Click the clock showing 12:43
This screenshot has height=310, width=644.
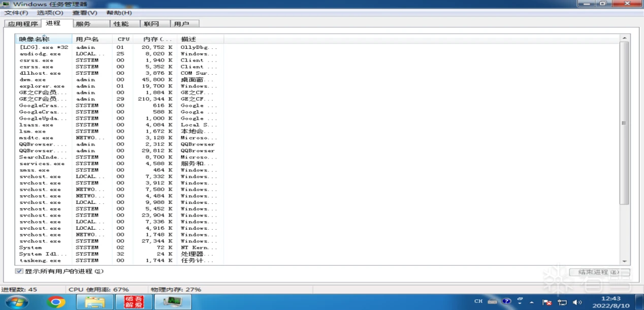[x=611, y=302]
